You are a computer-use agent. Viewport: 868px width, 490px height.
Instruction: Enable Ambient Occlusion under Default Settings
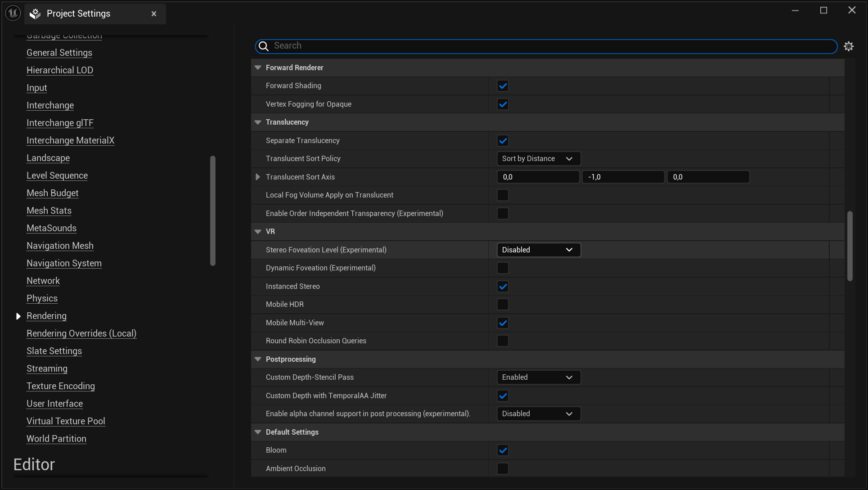coord(503,468)
